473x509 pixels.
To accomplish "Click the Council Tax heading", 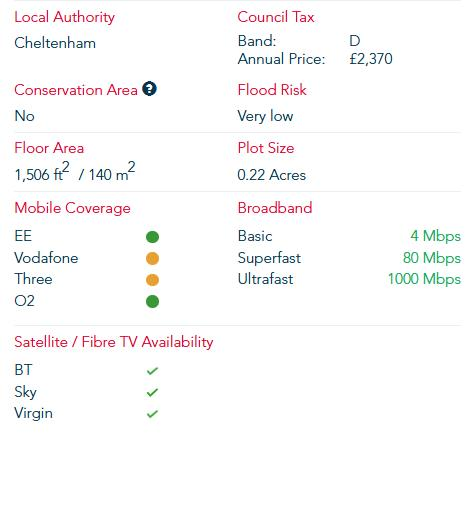I will pos(276,17).
